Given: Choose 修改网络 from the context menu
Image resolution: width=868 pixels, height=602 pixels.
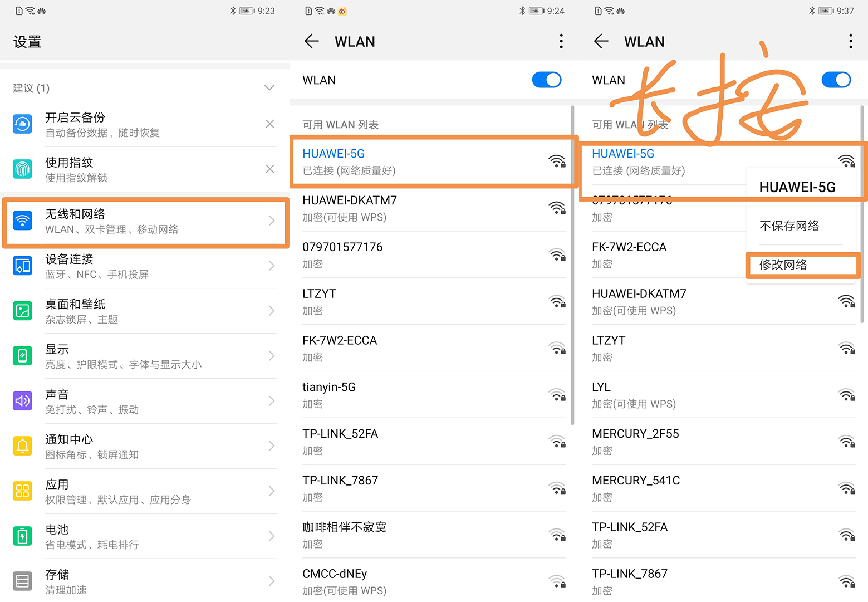Looking at the screenshot, I should 784,265.
